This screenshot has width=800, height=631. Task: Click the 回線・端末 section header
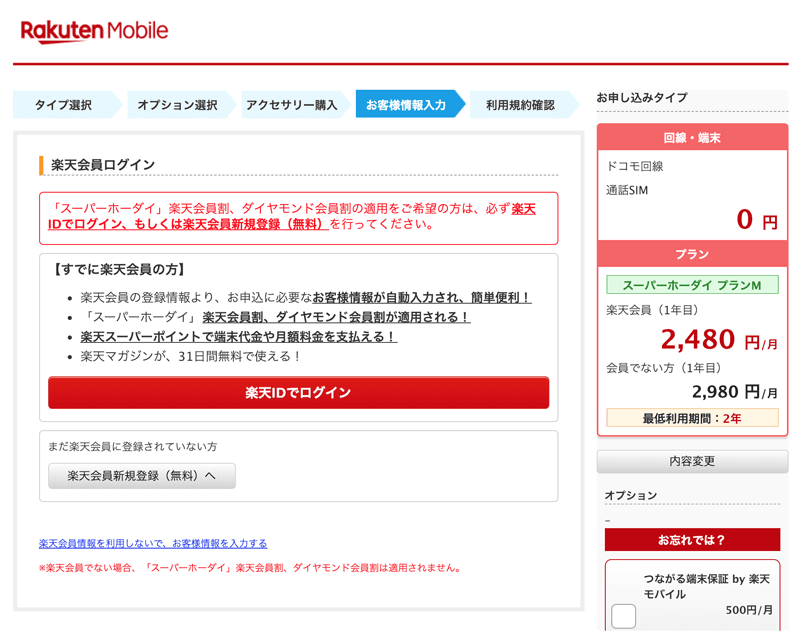(692, 138)
